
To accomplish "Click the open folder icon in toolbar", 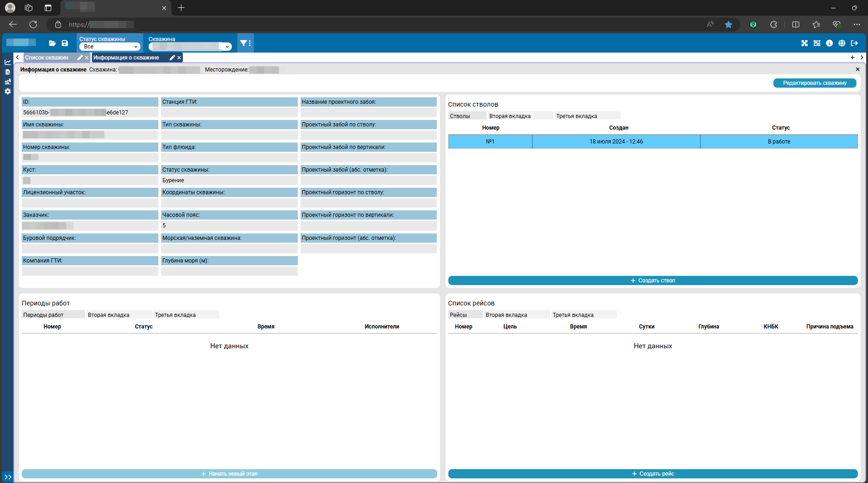I will (x=52, y=43).
